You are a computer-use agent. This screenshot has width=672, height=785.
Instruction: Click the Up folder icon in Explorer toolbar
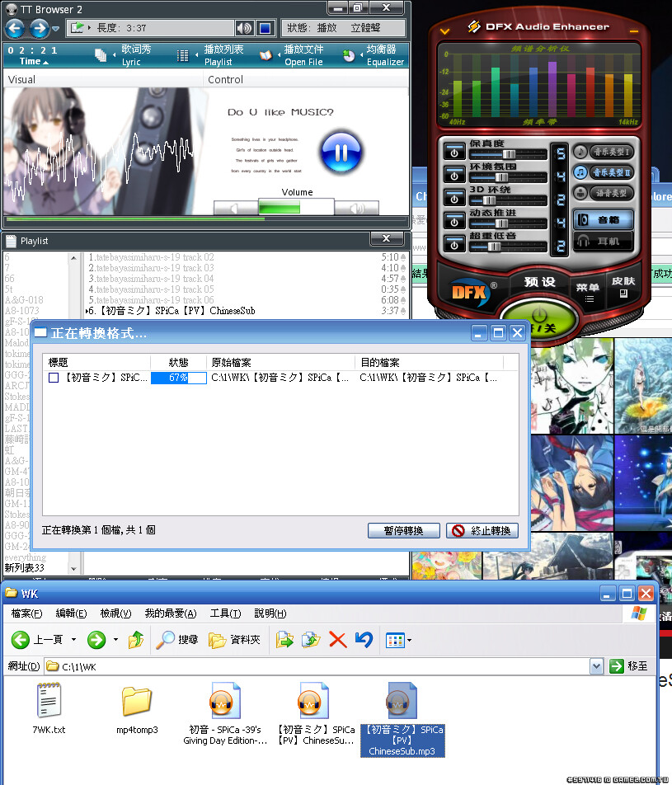(136, 639)
